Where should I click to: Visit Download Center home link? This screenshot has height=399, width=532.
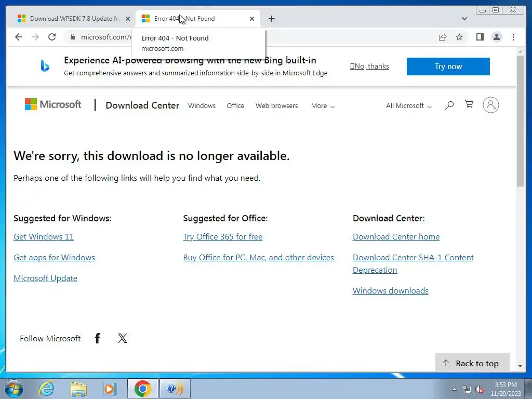[x=396, y=237]
